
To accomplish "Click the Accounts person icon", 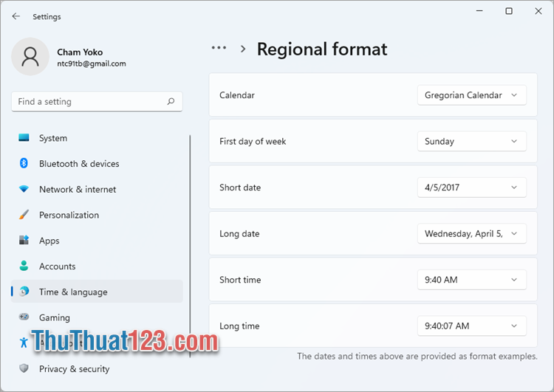I will [24, 266].
